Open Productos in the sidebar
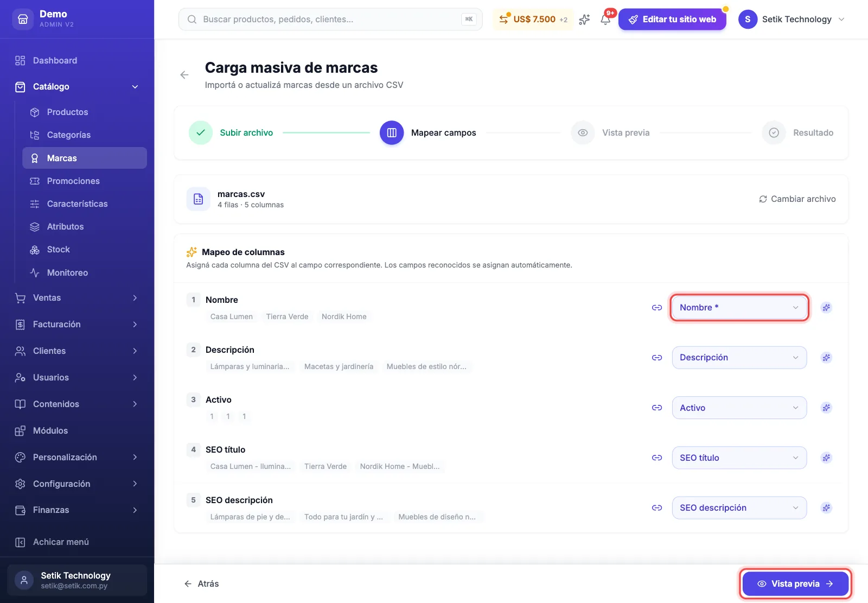The width and height of the screenshot is (868, 603). tap(85, 112)
